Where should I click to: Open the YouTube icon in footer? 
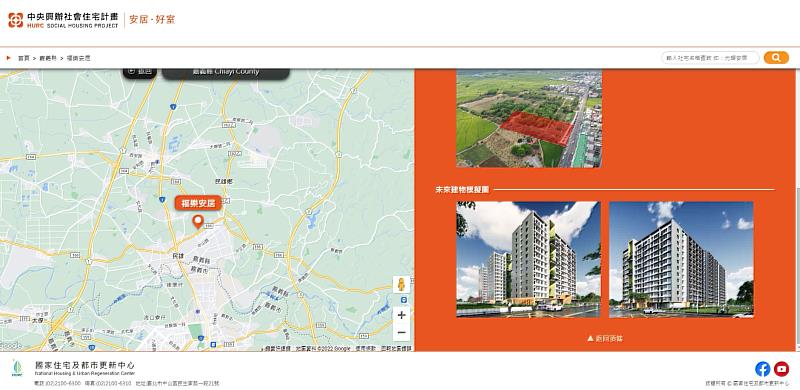click(781, 369)
